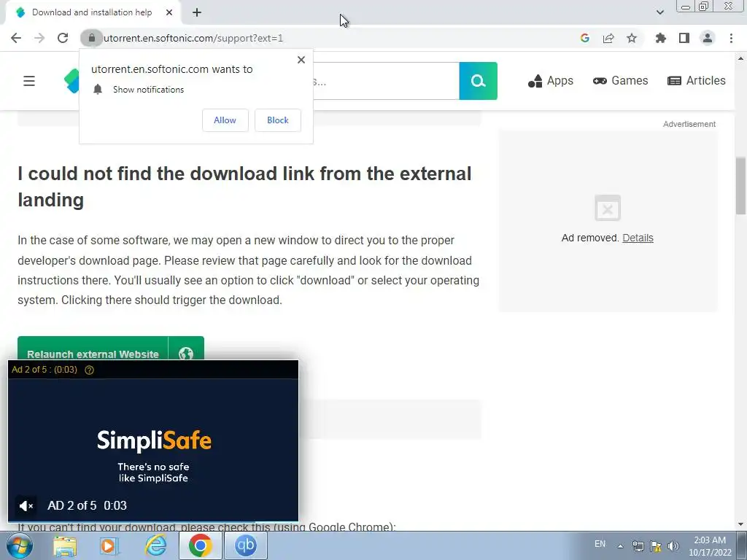Open Action Center flag icon

pyautogui.click(x=656, y=546)
